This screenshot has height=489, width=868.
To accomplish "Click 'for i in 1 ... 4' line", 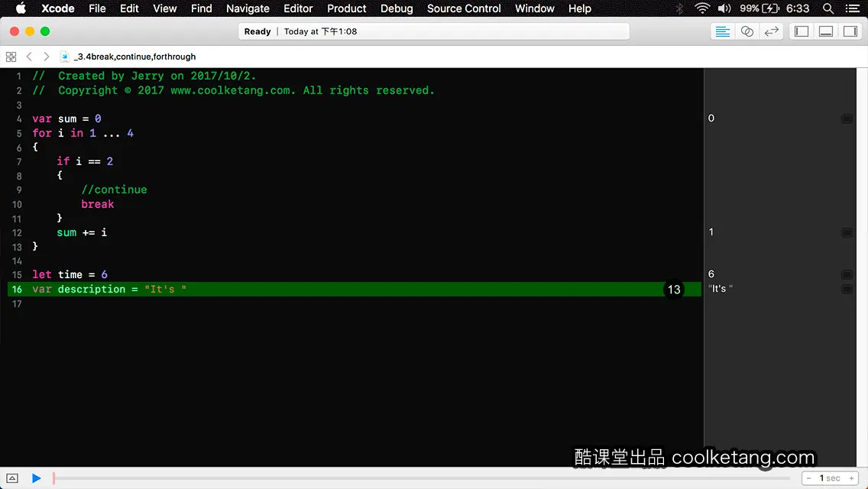I will click(x=83, y=133).
